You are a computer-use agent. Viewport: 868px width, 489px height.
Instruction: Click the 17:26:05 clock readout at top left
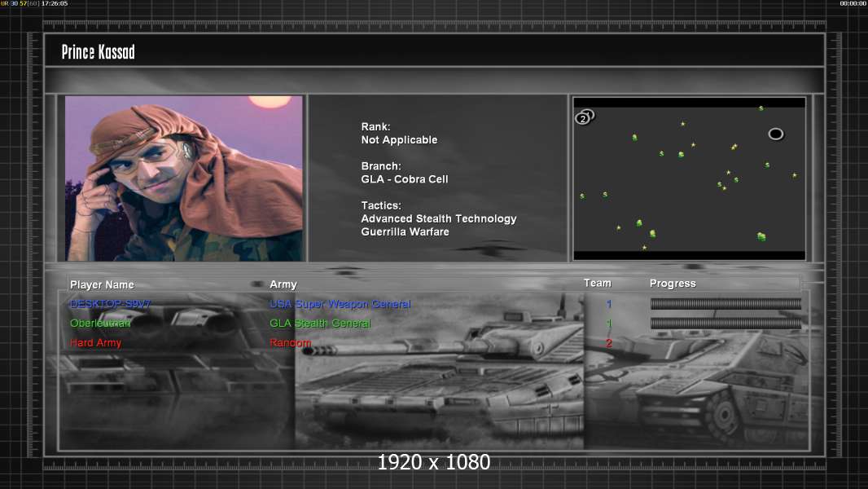click(55, 3)
